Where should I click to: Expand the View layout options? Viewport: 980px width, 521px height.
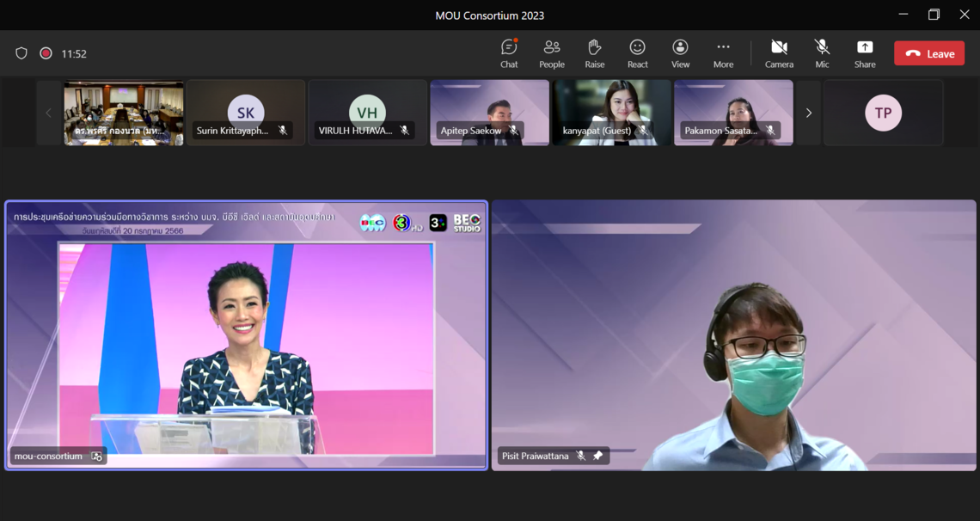point(680,53)
